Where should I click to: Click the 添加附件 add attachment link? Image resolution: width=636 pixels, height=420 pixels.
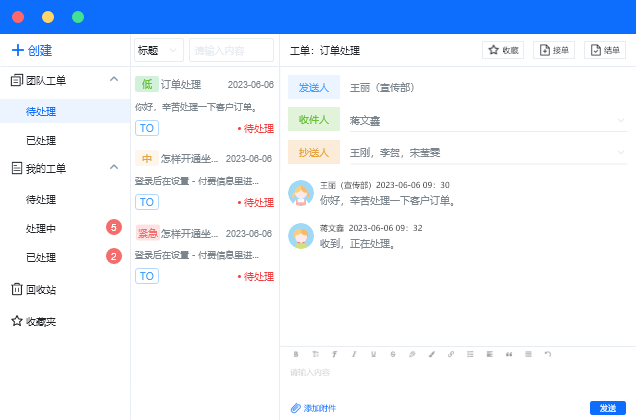tap(313, 408)
